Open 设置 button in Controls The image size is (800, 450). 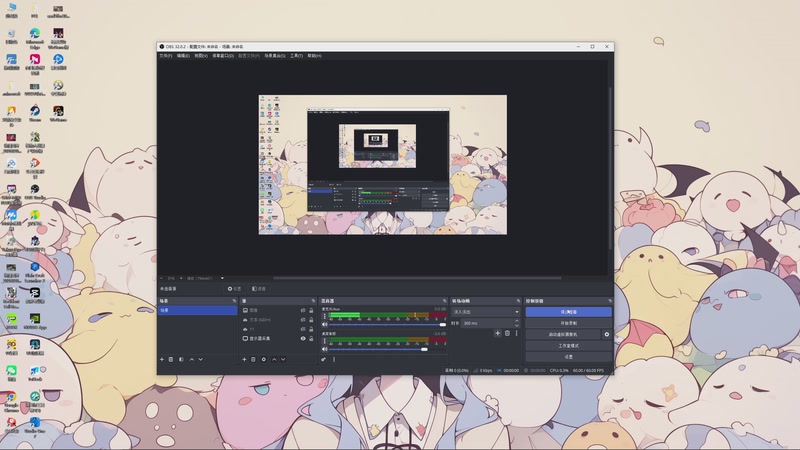[x=568, y=357]
